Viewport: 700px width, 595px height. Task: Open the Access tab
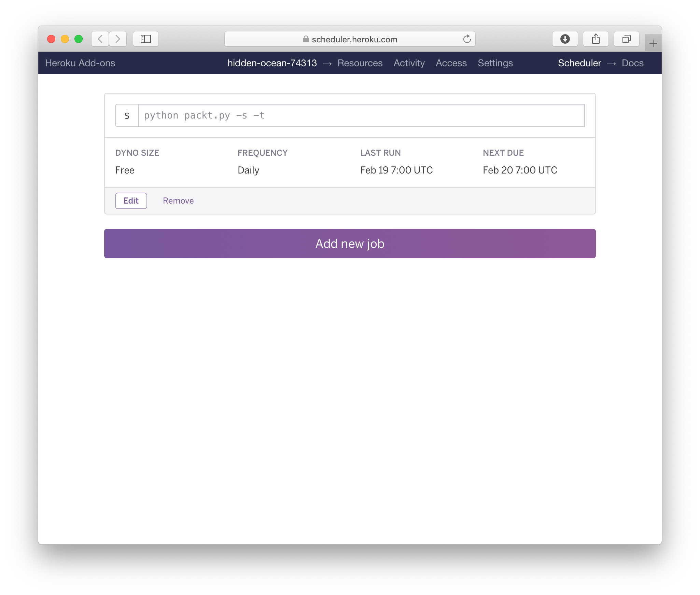451,63
